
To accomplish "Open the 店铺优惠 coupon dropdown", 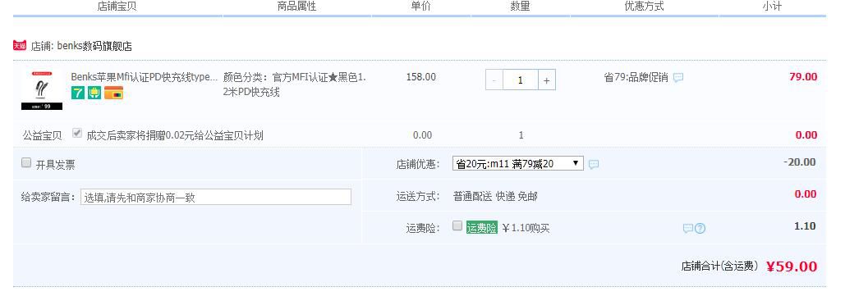I will (517, 163).
